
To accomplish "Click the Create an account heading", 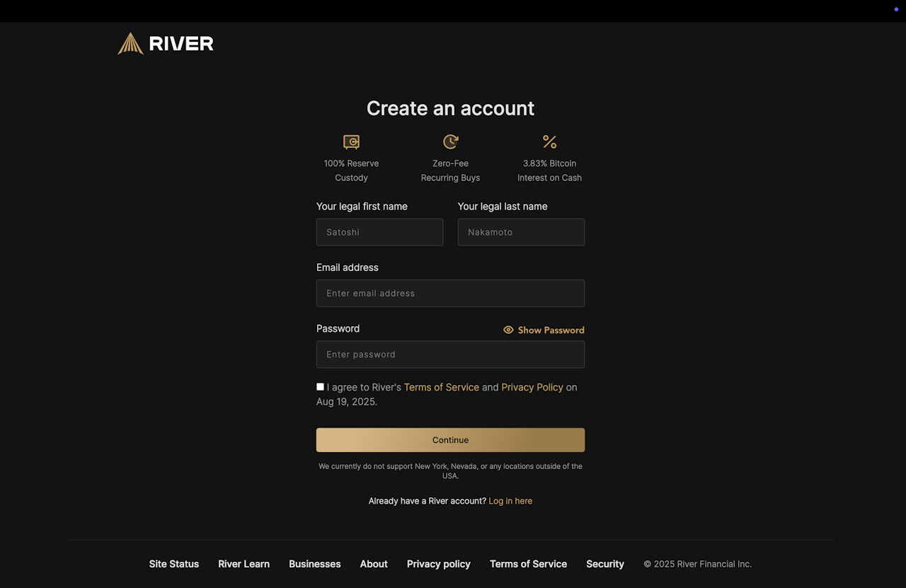I will 450,108.
